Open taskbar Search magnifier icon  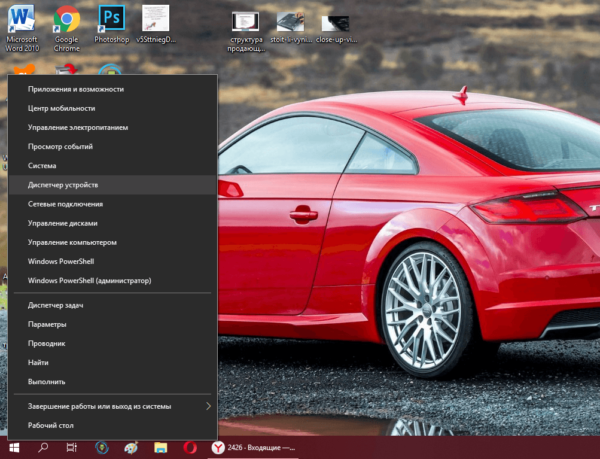pyautogui.click(x=43, y=448)
